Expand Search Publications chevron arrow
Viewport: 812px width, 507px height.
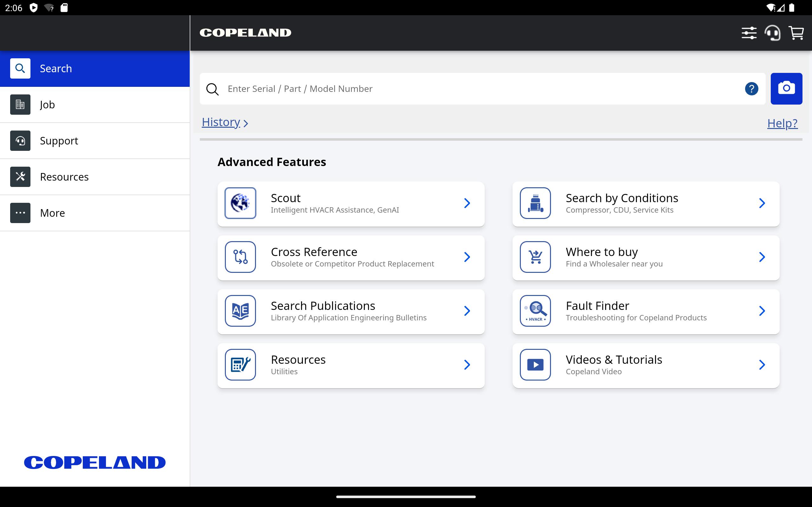(x=467, y=311)
